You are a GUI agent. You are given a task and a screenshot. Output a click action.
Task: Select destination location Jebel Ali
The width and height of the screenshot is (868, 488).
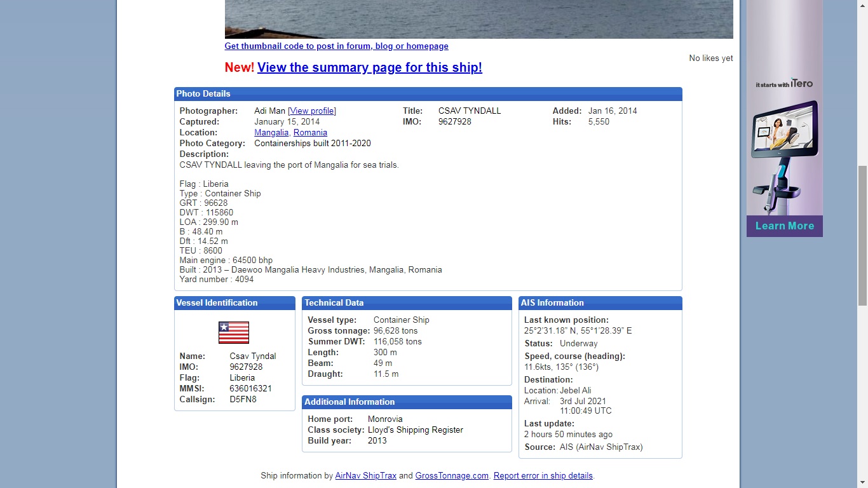[576, 391]
